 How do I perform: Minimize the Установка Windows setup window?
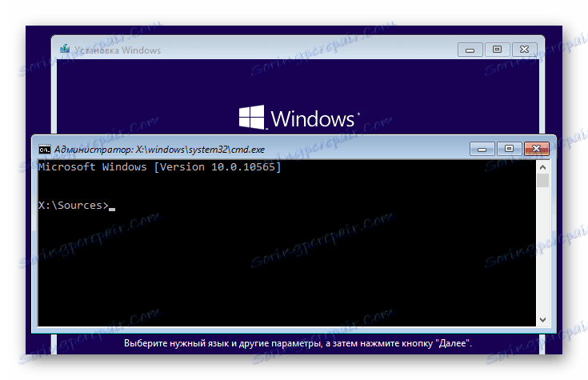(x=470, y=50)
